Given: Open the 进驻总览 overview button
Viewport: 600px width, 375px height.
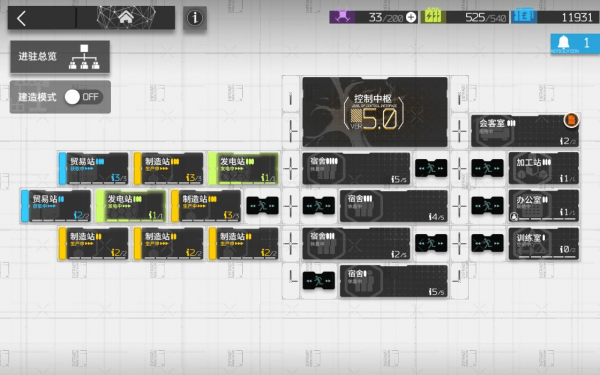Looking at the screenshot, I should [x=60, y=57].
